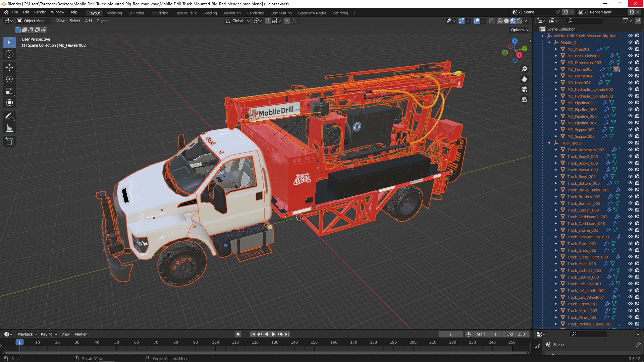Select the Cursor tool
The width and height of the screenshot is (644, 362).
(x=9, y=54)
